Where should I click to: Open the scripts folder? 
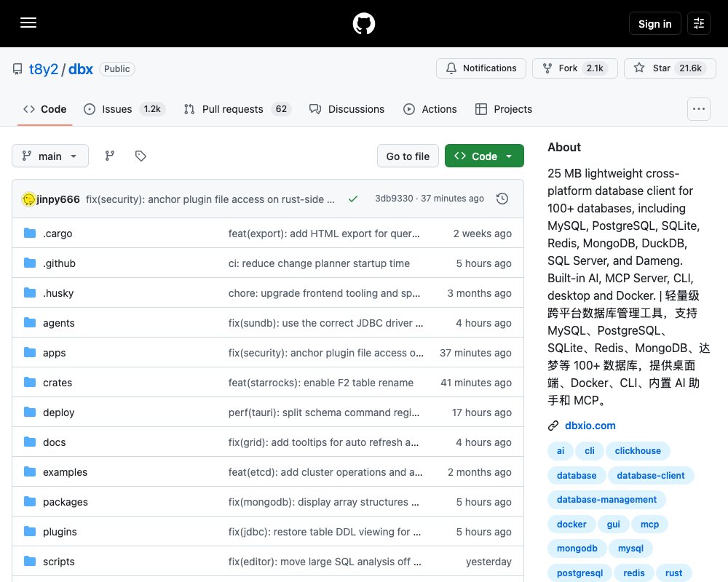pos(58,562)
